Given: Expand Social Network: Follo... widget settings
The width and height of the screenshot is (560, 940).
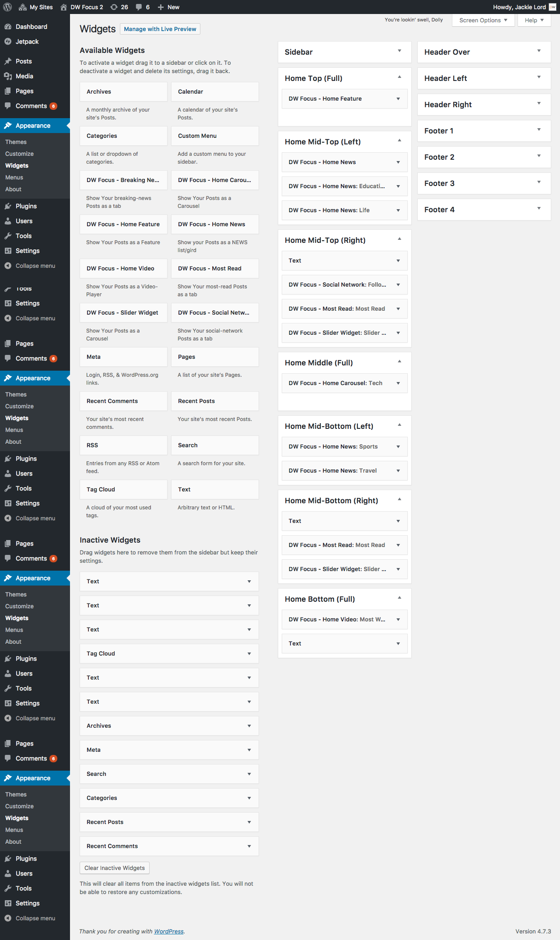Looking at the screenshot, I should [x=398, y=285].
